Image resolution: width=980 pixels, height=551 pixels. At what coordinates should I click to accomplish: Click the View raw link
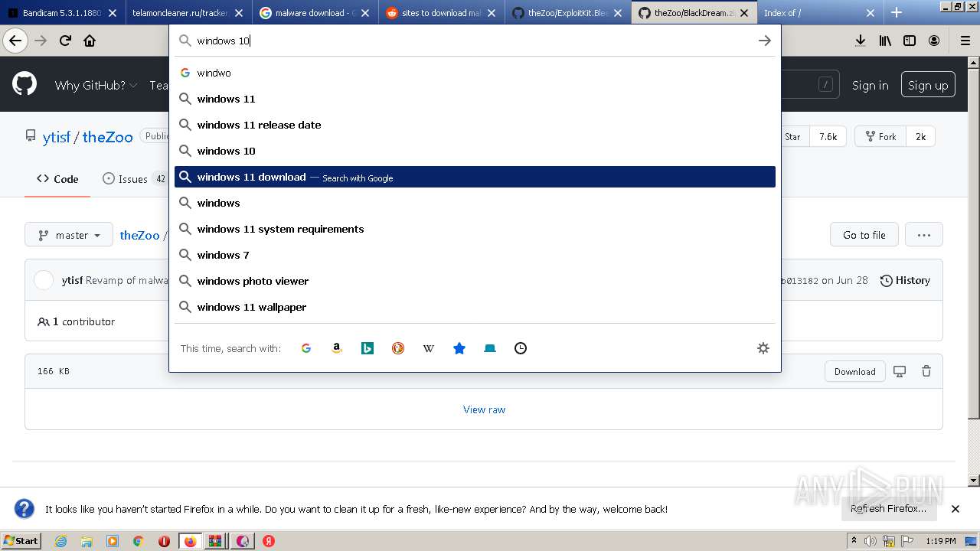pos(484,409)
